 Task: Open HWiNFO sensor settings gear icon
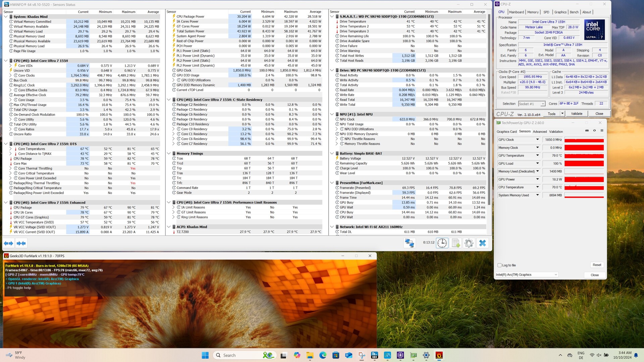point(469,243)
